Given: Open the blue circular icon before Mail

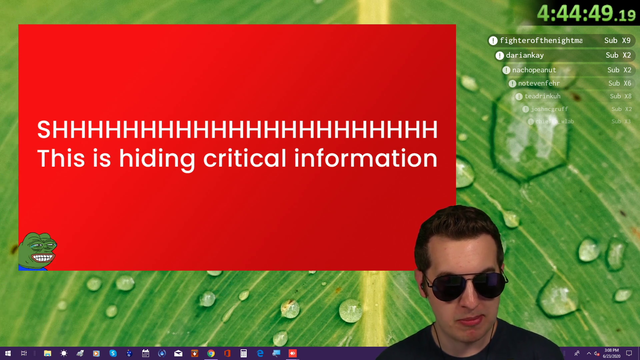Looking at the screenshot, I should (x=162, y=353).
